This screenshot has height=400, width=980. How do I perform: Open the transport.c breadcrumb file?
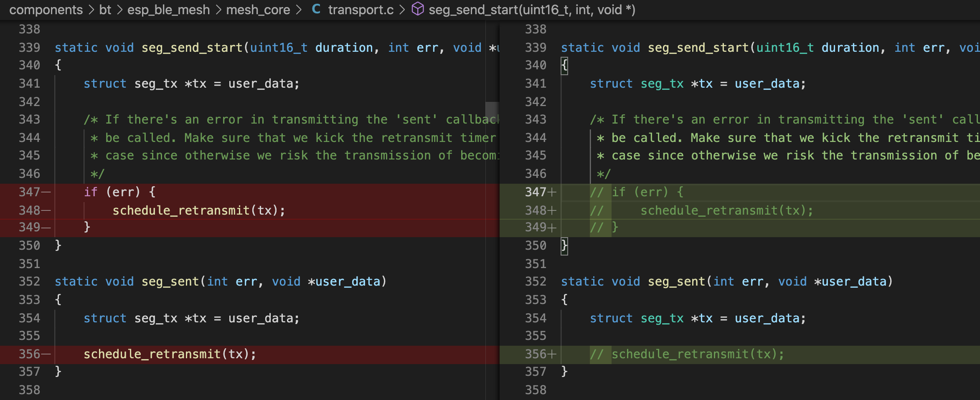pos(361,10)
